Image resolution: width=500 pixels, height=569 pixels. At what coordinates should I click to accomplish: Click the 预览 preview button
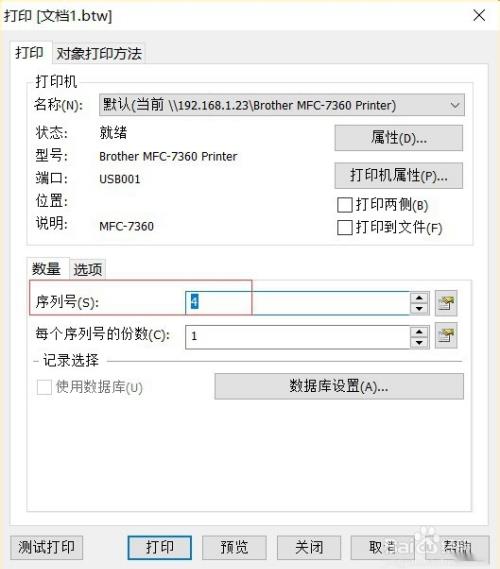pyautogui.click(x=234, y=547)
